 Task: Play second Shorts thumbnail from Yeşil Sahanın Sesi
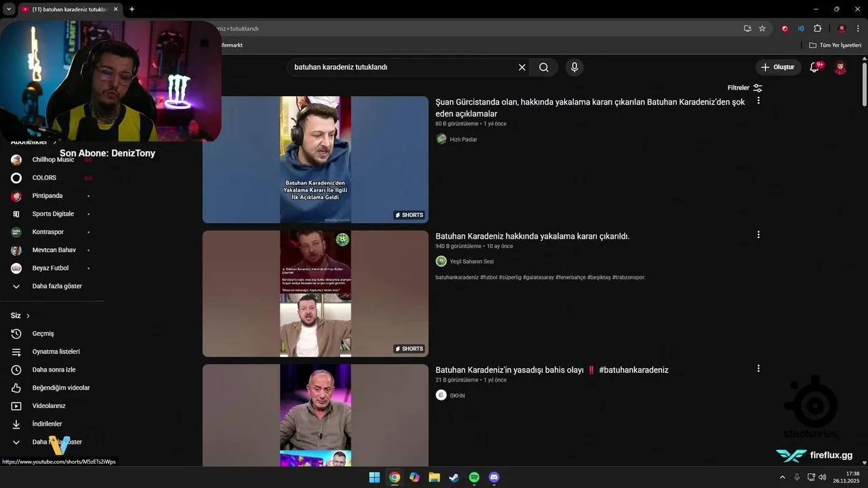(315, 293)
